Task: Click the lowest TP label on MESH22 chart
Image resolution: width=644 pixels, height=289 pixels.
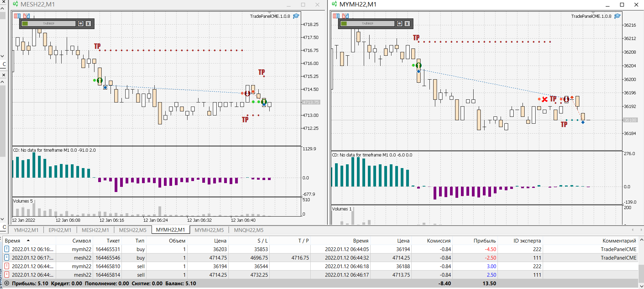Action: click(x=245, y=120)
